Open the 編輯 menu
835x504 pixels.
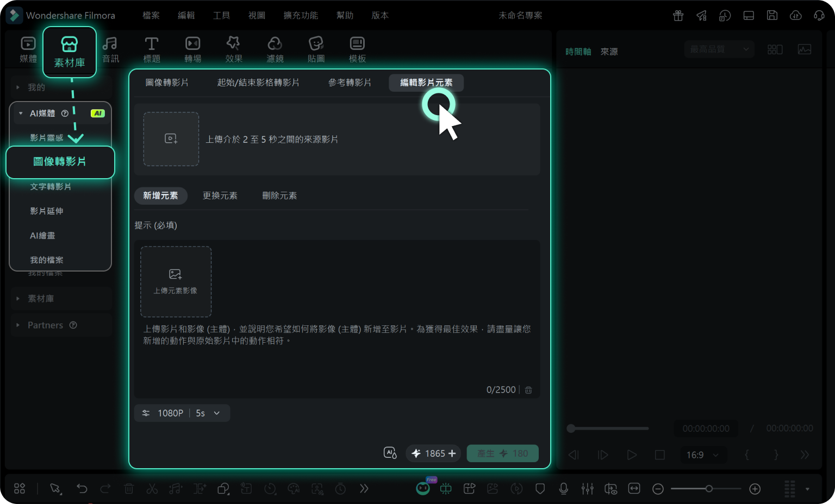tap(186, 15)
